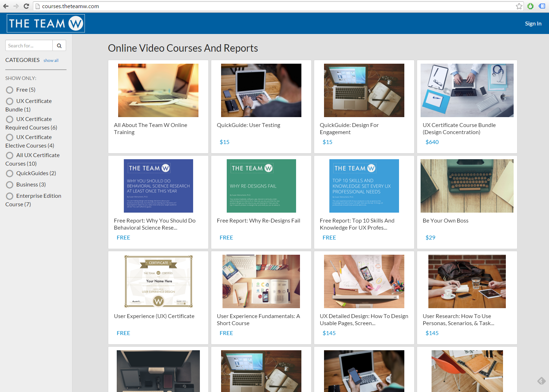
Task: Click the browser back arrow
Action: 6,6
